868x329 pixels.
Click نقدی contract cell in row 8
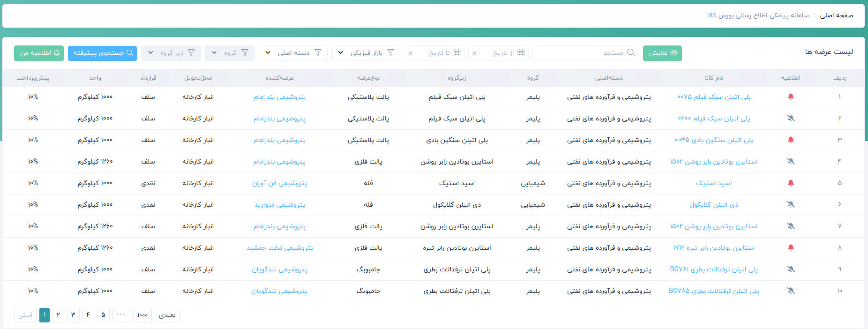tap(148, 248)
